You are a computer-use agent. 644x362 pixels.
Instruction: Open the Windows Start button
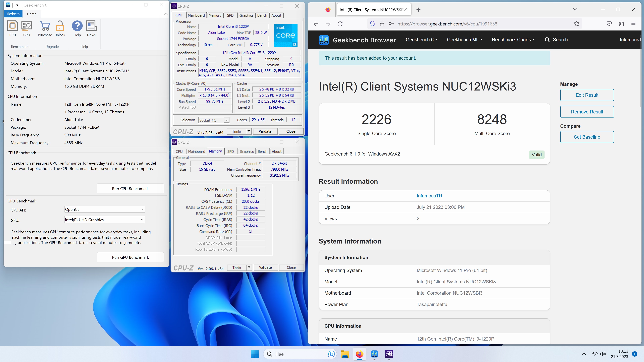pyautogui.click(x=255, y=354)
